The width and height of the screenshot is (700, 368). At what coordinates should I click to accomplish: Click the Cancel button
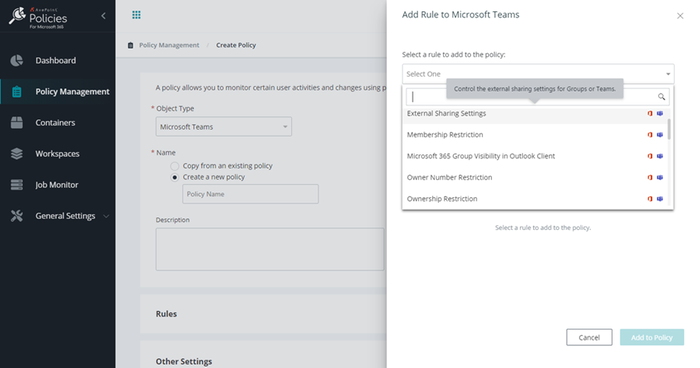(589, 338)
